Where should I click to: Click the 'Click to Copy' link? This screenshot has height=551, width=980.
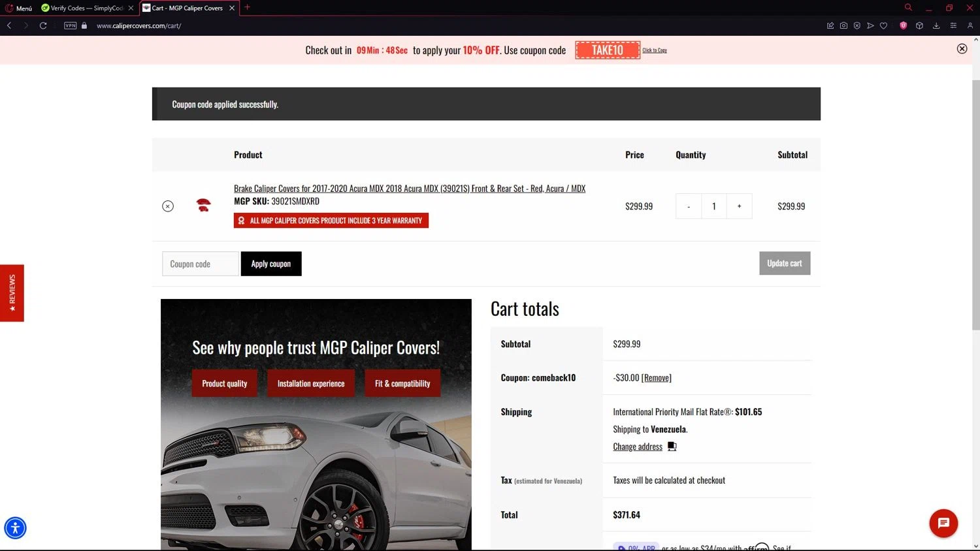click(655, 50)
